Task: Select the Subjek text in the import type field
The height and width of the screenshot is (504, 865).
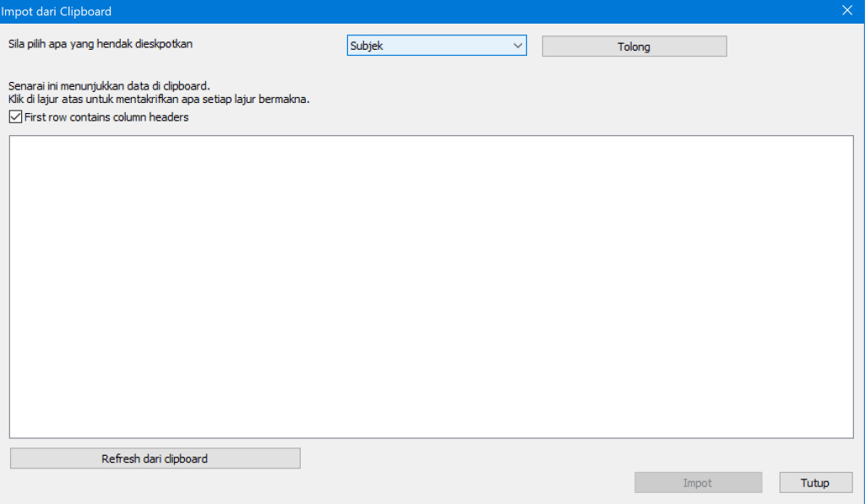Action: (x=367, y=46)
